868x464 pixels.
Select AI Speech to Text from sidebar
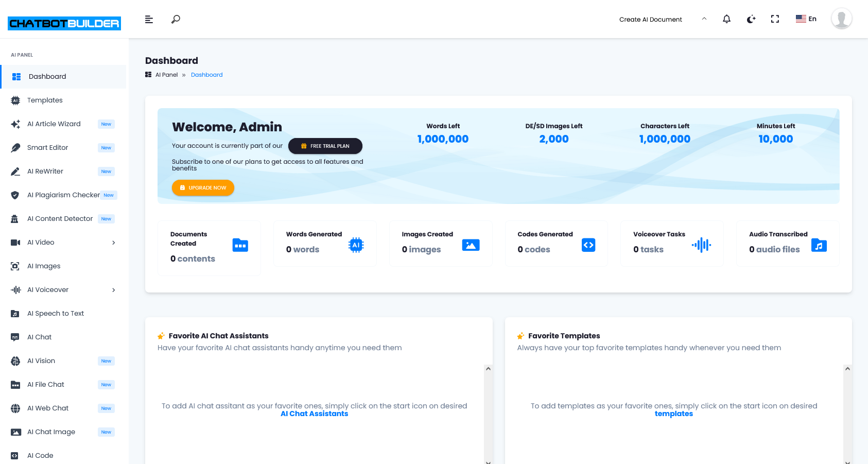pyautogui.click(x=56, y=313)
